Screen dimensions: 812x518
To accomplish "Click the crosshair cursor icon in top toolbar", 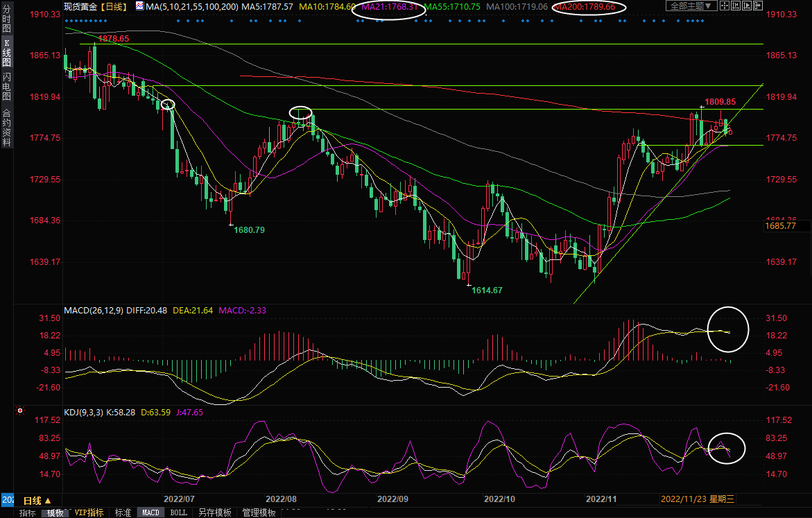I will [725, 6].
